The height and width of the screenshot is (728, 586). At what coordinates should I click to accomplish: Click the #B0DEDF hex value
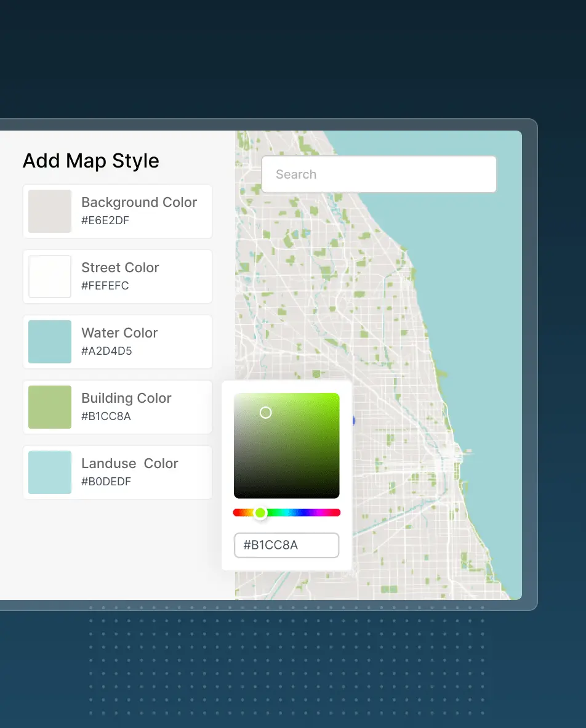click(x=106, y=482)
